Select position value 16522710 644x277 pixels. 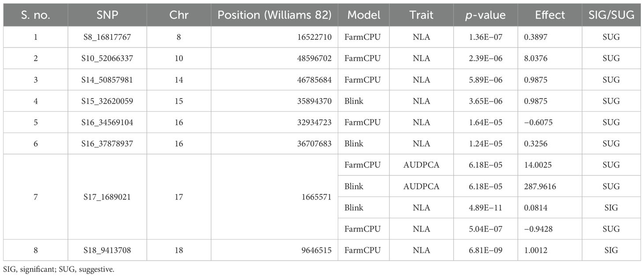point(274,37)
